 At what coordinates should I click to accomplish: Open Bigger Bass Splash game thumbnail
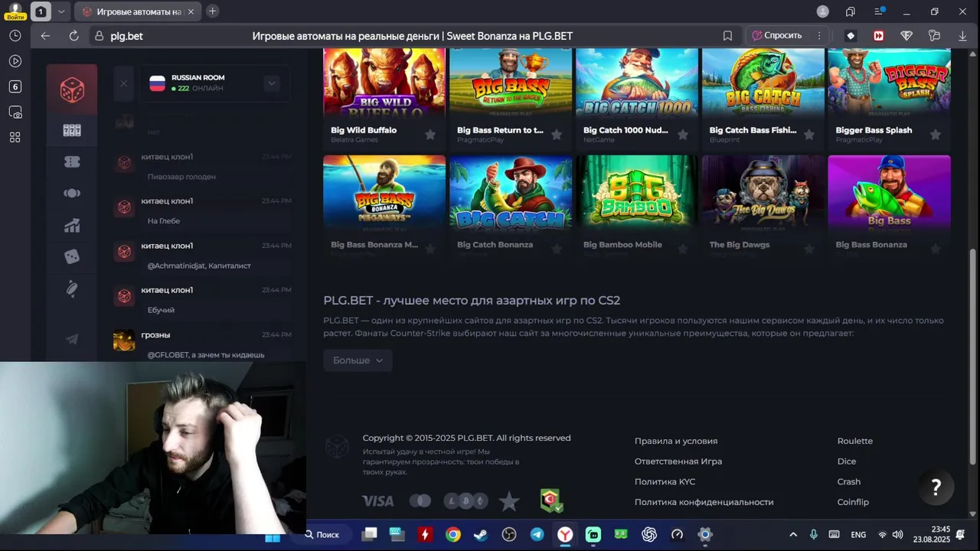tap(890, 82)
